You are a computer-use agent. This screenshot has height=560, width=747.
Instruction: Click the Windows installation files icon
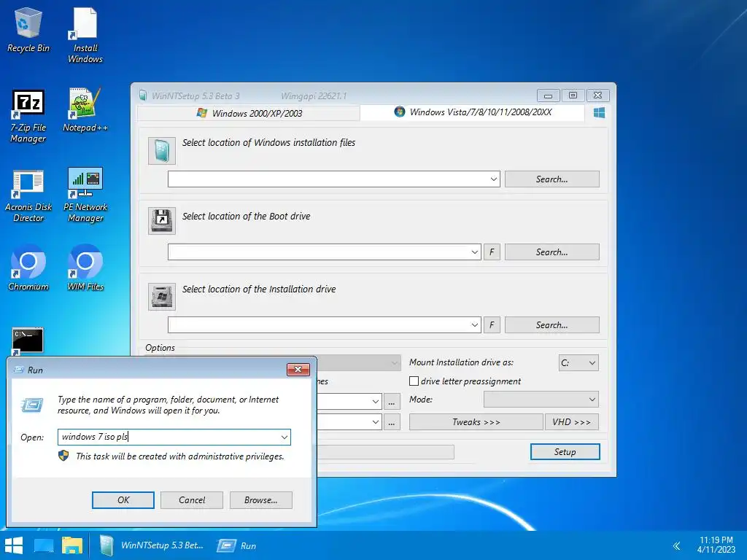(x=161, y=151)
